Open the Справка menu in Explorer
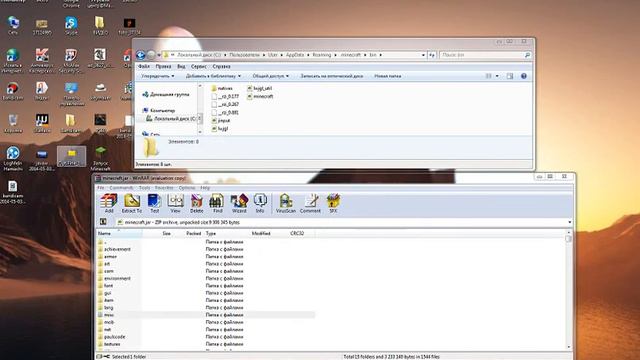 pos(222,66)
